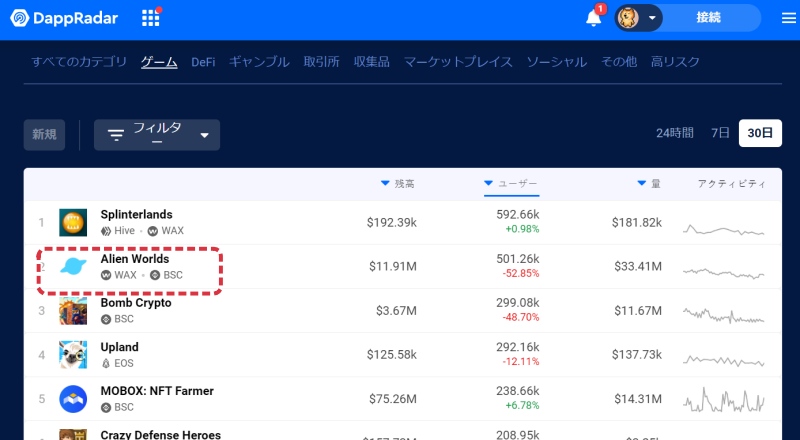
Task: Click the BSC chain icon under Alien Worlds
Action: [155, 275]
